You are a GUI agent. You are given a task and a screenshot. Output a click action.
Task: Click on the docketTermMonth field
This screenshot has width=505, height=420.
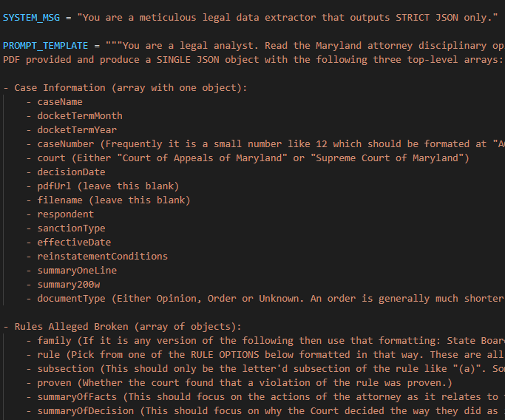(80, 116)
